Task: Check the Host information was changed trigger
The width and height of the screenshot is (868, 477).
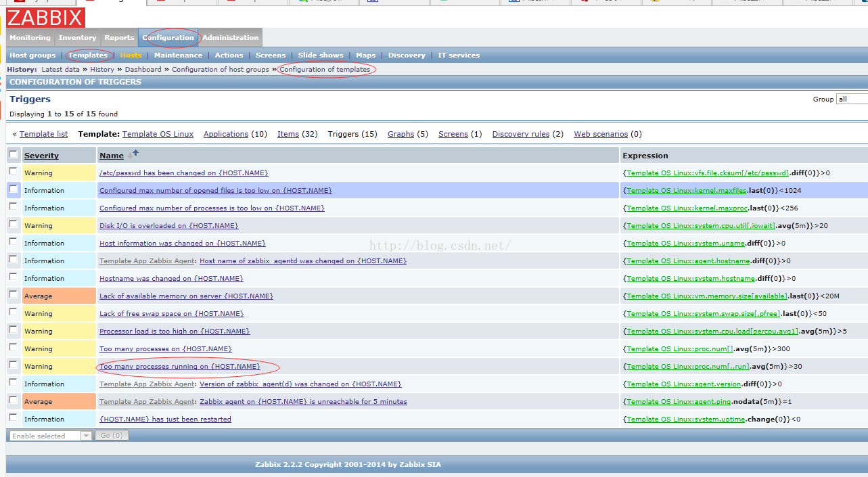Action: pyautogui.click(x=13, y=242)
